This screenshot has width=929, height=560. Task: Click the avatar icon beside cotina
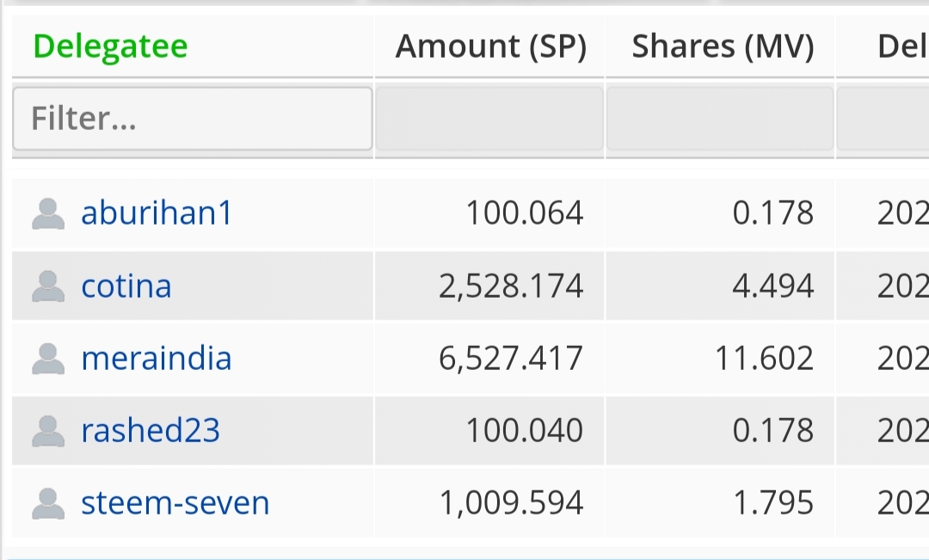coord(48,286)
